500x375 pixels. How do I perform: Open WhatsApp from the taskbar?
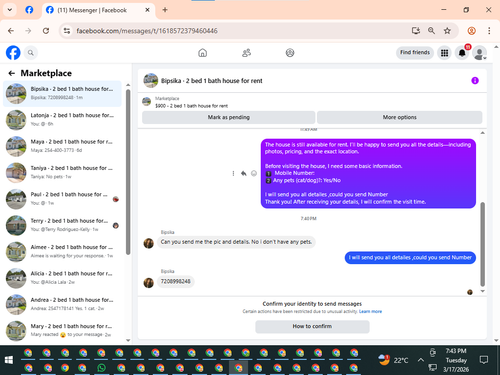point(101,367)
